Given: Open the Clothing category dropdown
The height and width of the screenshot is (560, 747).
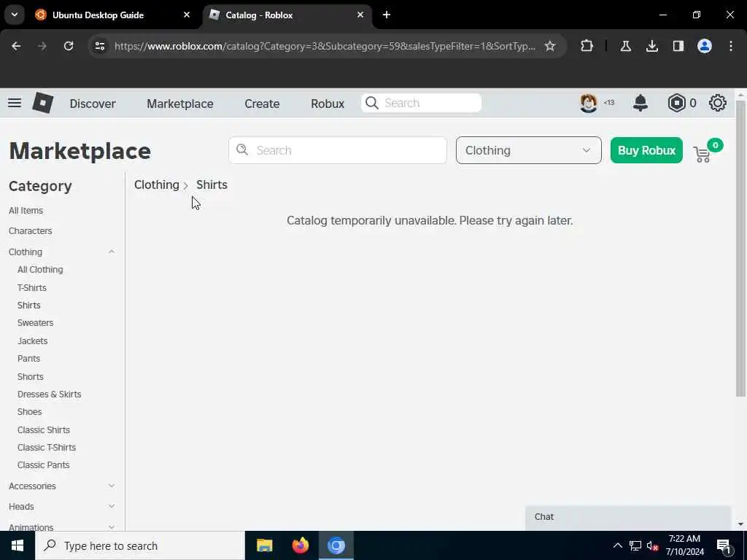Looking at the screenshot, I should [x=528, y=150].
